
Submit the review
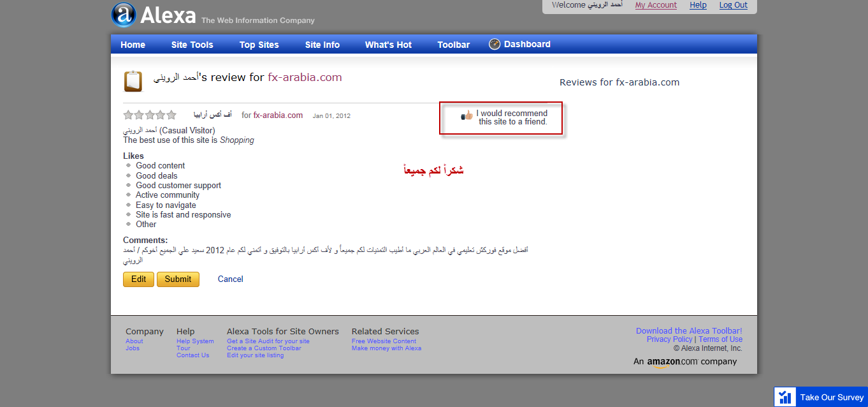point(178,279)
